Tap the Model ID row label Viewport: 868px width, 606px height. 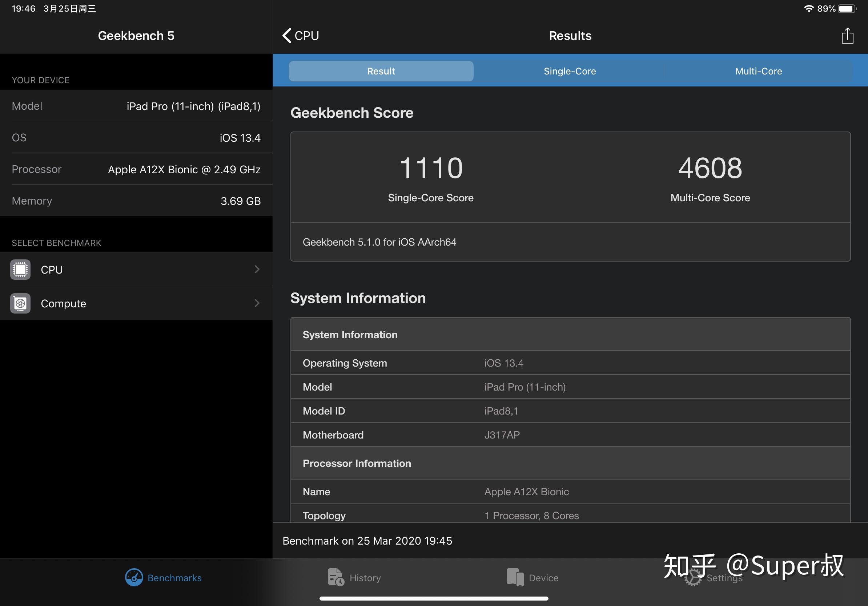click(x=324, y=411)
